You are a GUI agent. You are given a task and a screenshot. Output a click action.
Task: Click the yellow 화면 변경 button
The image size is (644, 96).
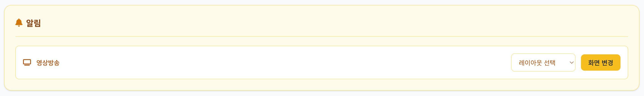point(600,63)
